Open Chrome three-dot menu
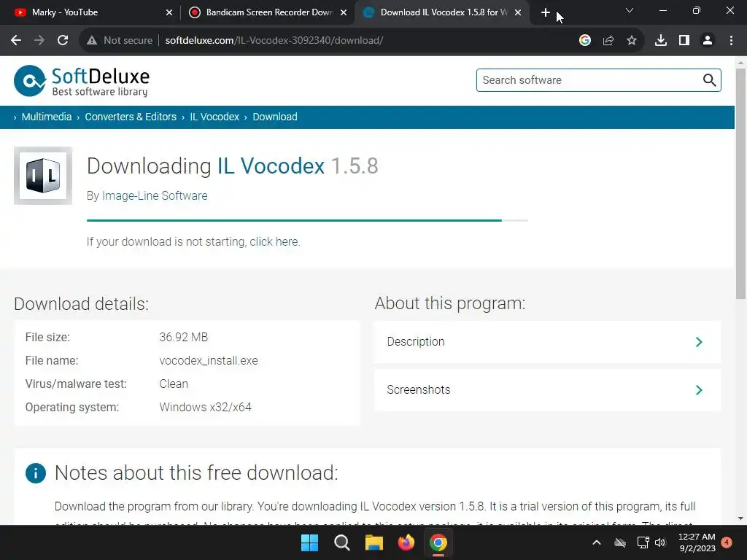The height and width of the screenshot is (560, 747). [x=731, y=41]
